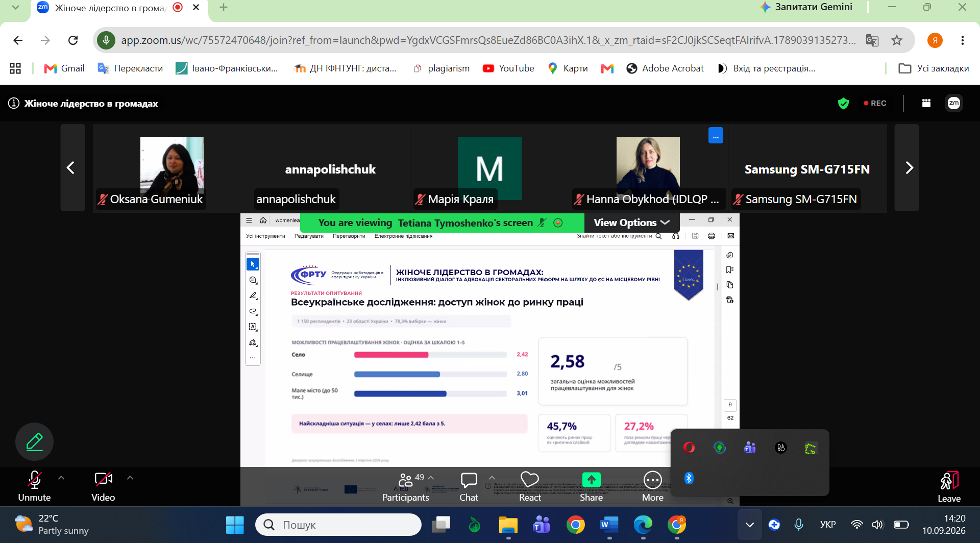Open a new browser tab

(224, 8)
